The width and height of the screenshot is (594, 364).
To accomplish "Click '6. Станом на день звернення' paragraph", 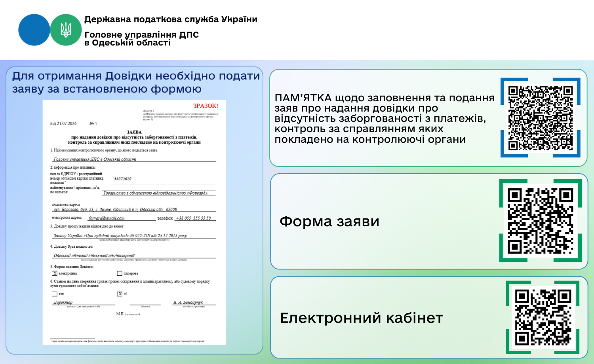I will point(130,284).
